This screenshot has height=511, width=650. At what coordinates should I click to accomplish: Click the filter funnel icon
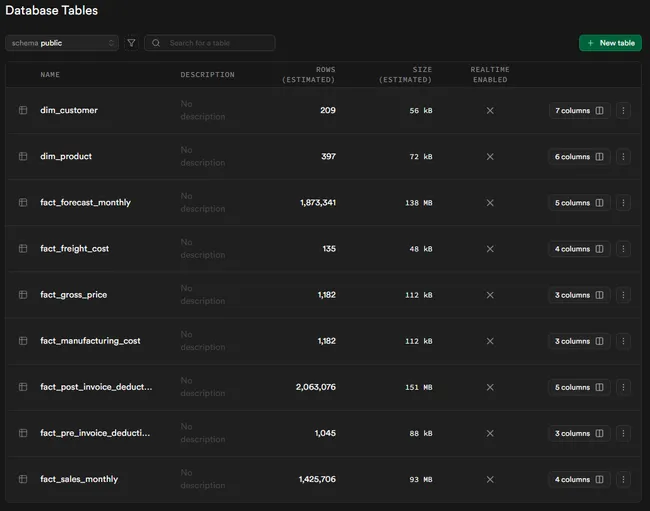click(x=131, y=43)
